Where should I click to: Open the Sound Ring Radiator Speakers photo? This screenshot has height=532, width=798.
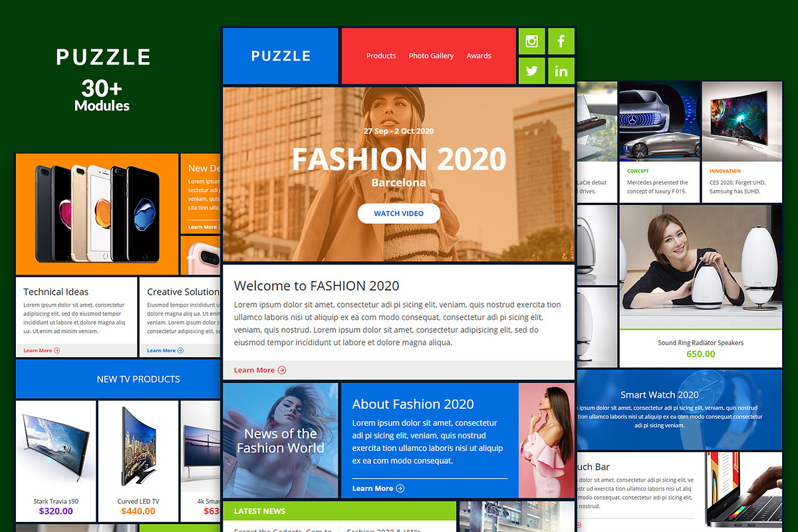point(701,266)
